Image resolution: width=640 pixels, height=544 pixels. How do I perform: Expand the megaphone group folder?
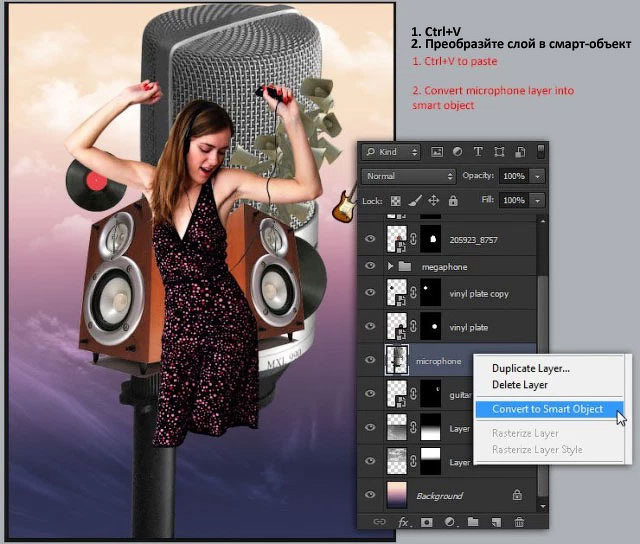click(x=390, y=266)
